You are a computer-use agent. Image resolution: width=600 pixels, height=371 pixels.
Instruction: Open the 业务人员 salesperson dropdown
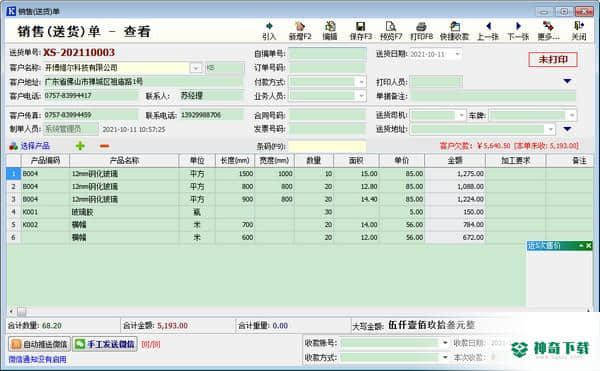point(361,96)
